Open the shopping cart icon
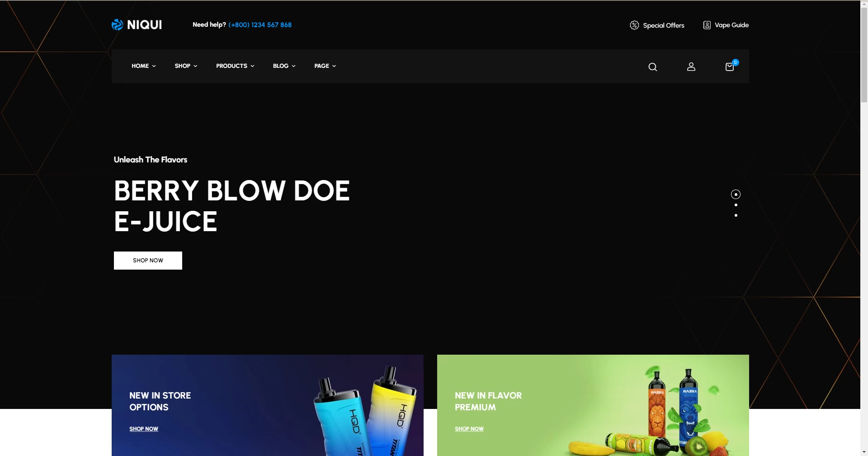 tap(729, 67)
